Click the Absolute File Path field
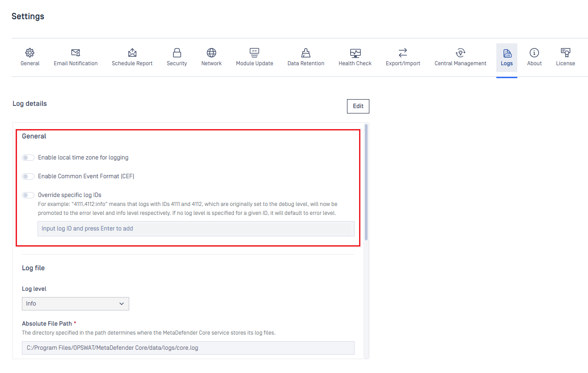Viewport: 588px width, 373px height. pos(188,348)
